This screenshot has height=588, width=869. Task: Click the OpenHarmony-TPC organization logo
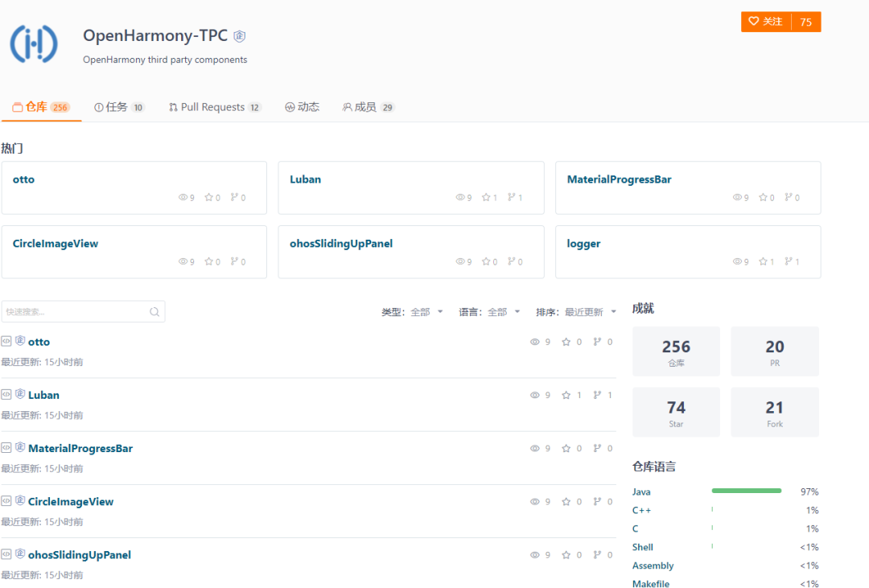(34, 43)
